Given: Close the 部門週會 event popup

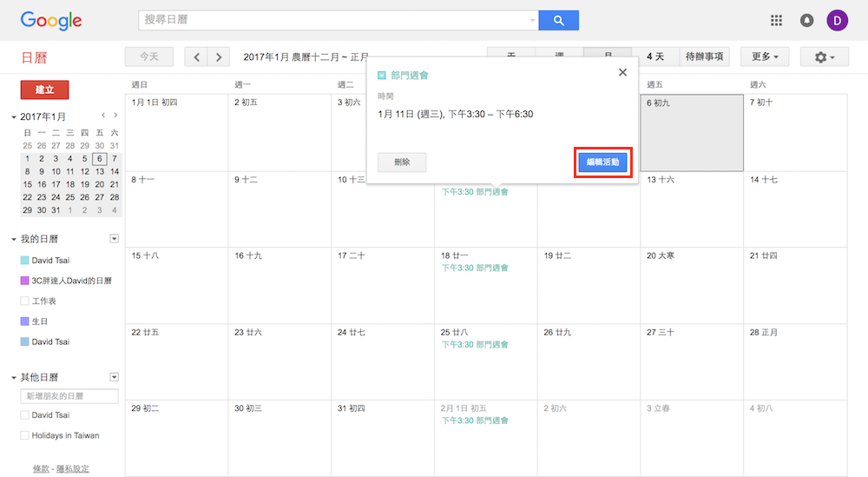Looking at the screenshot, I should coord(622,73).
